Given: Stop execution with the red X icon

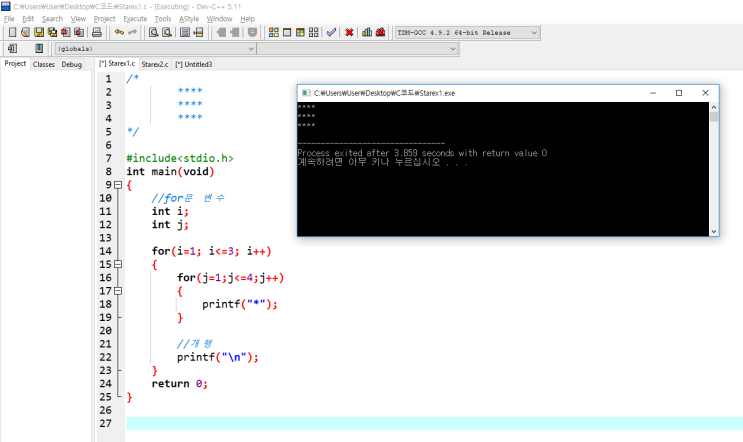Looking at the screenshot, I should (349, 32).
